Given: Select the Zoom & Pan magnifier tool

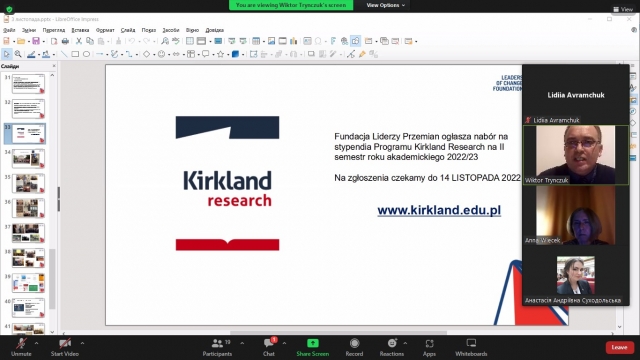Looking at the screenshot, I should (x=18, y=54).
